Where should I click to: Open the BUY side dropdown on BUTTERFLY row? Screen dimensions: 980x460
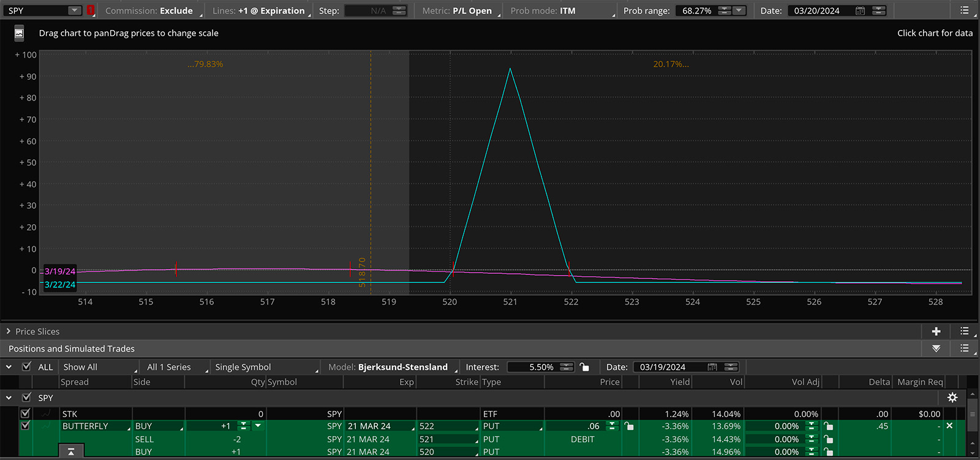click(x=159, y=426)
